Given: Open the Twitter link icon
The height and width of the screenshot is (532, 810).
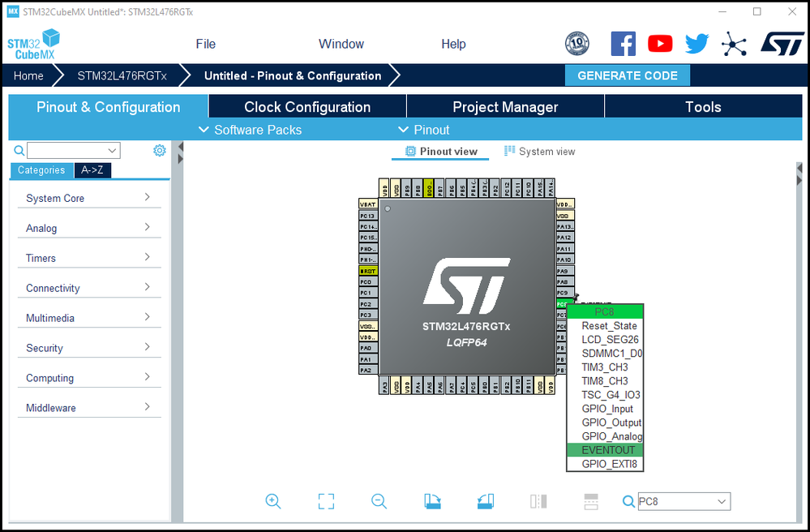Looking at the screenshot, I should click(x=696, y=44).
